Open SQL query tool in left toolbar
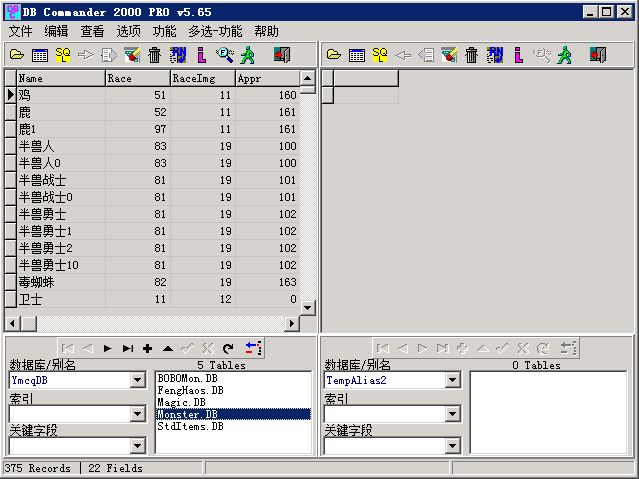The height and width of the screenshot is (479, 639). (x=63, y=55)
